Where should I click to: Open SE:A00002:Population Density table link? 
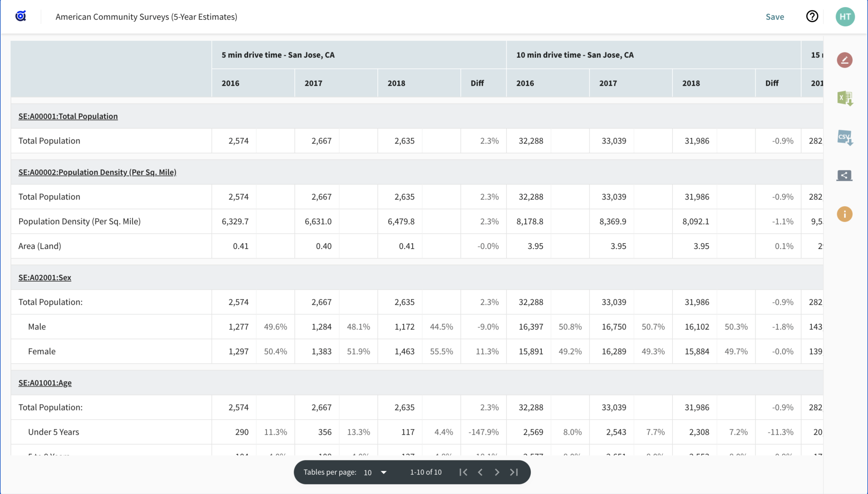tap(97, 172)
